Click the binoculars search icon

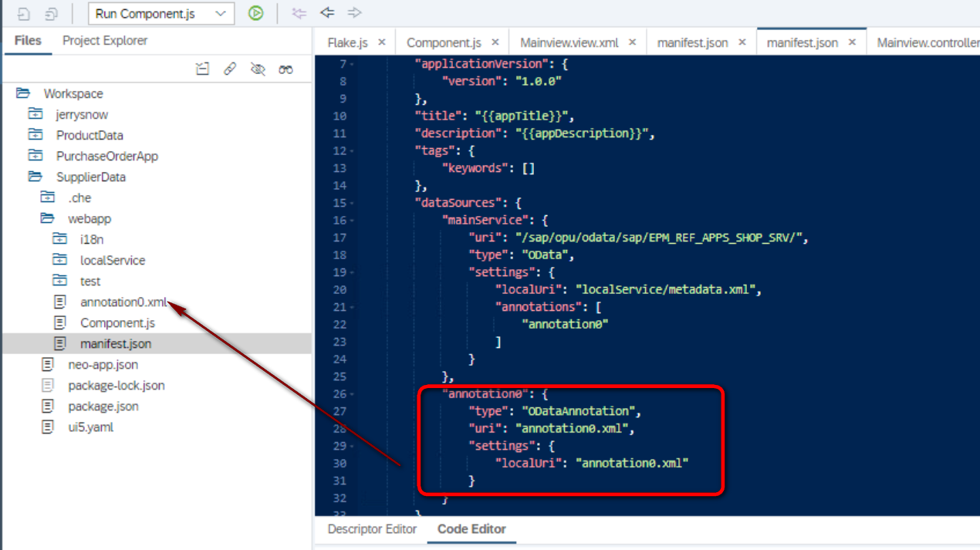coord(286,69)
